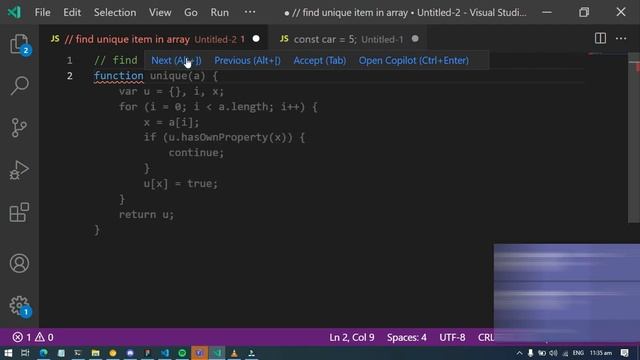Open the Explorer view in activity bar
The image size is (640, 360).
[19, 44]
